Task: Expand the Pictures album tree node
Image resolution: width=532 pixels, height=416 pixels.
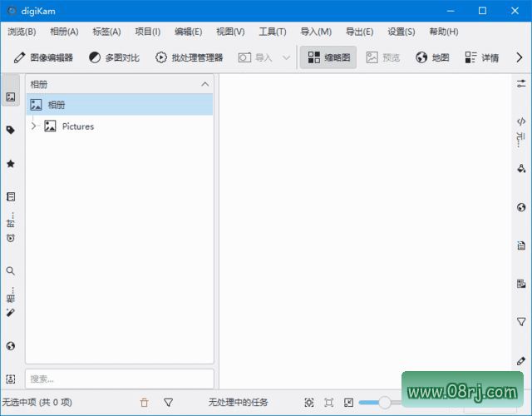Action: tap(33, 126)
